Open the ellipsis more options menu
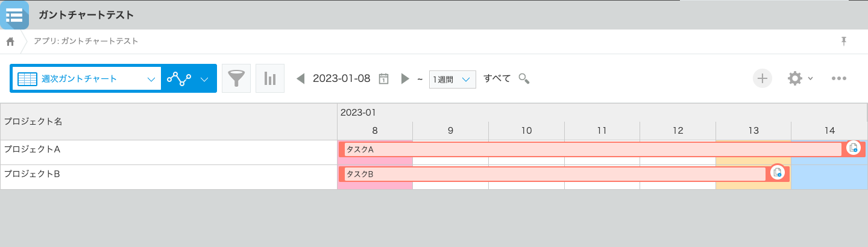 [839, 78]
